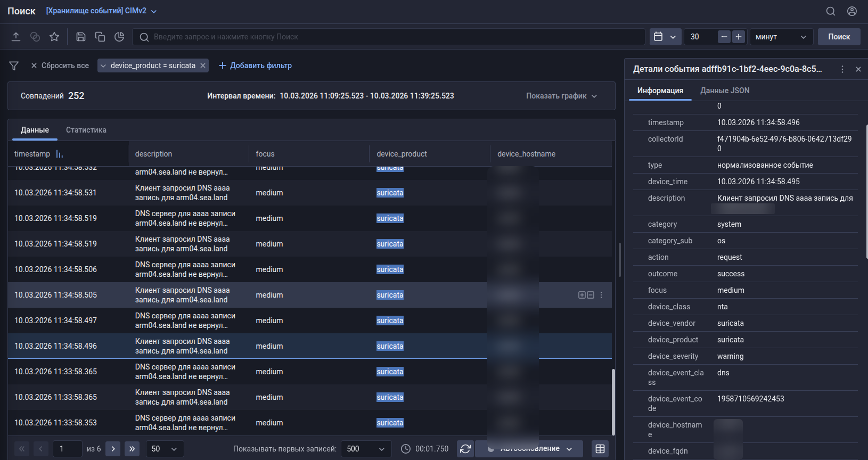Open the Данные JSON tab

[725, 91]
